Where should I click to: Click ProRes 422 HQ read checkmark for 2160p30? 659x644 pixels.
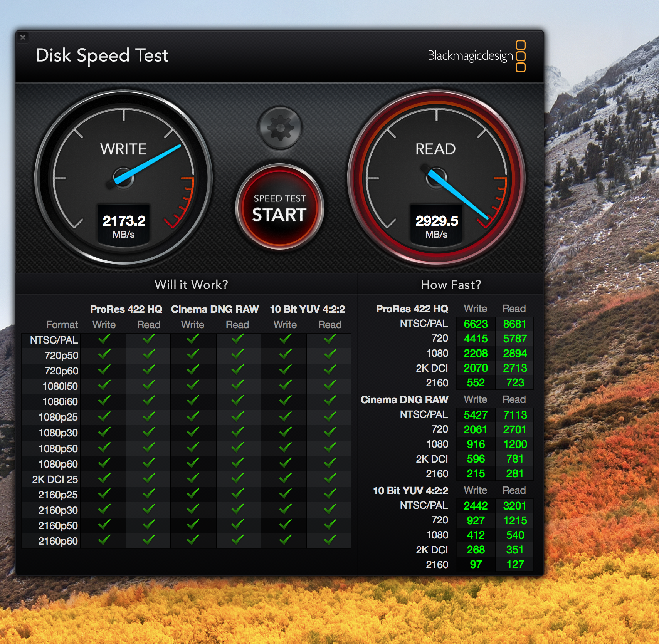pyautogui.click(x=149, y=509)
